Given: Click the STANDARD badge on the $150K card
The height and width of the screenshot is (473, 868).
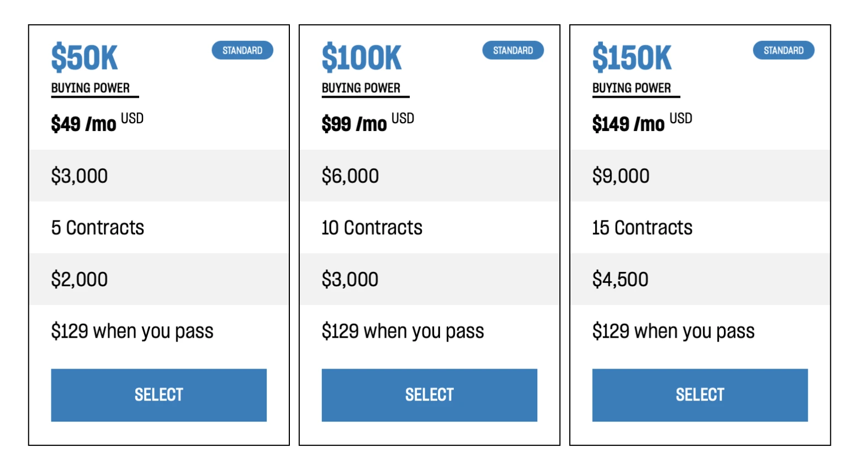Looking at the screenshot, I should pyautogui.click(x=784, y=50).
